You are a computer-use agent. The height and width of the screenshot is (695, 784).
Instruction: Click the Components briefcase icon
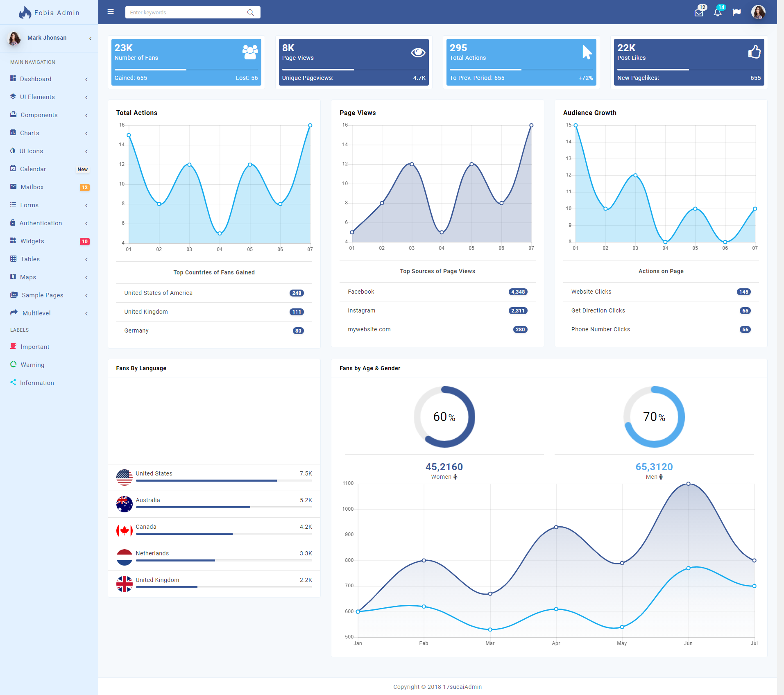(14, 114)
